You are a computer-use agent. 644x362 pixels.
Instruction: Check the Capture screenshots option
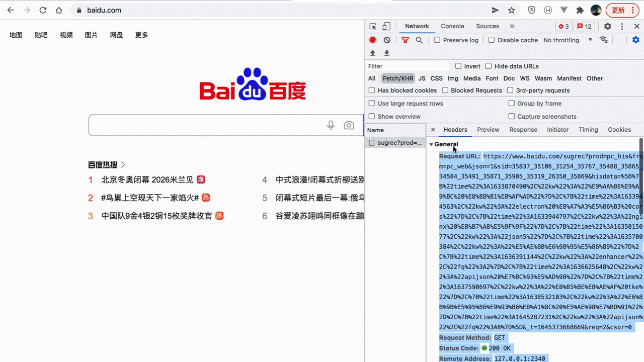click(x=511, y=116)
